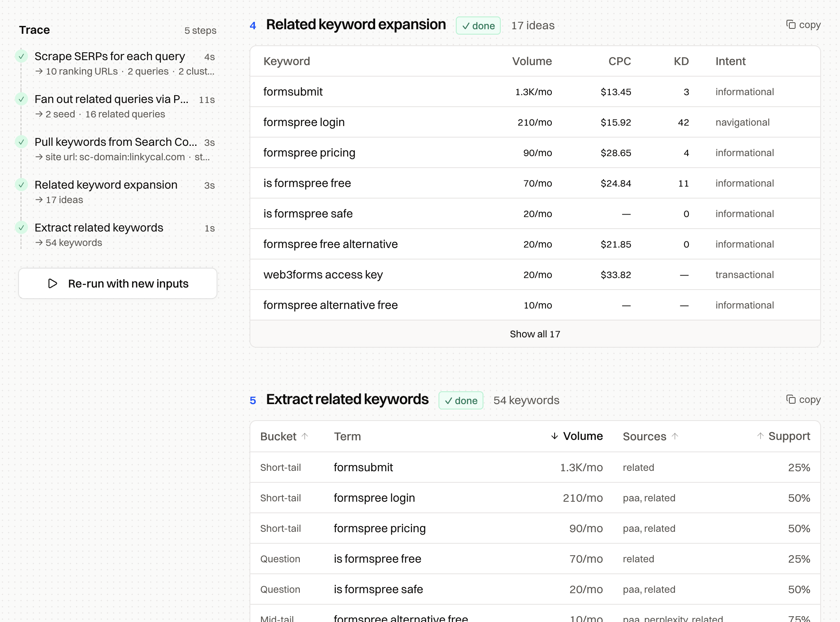Sort by Volume in Extract related keywords table
The width and height of the screenshot is (840, 622).
(x=576, y=436)
